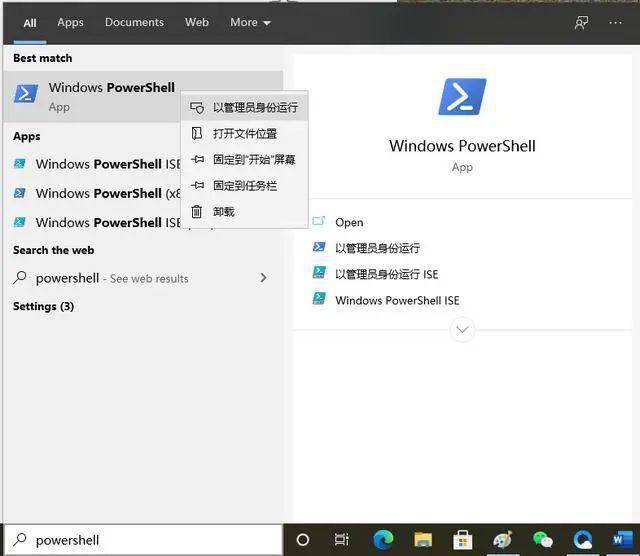
Task: Choose 以管理员身份运行 in context menu
Action: coord(244,108)
